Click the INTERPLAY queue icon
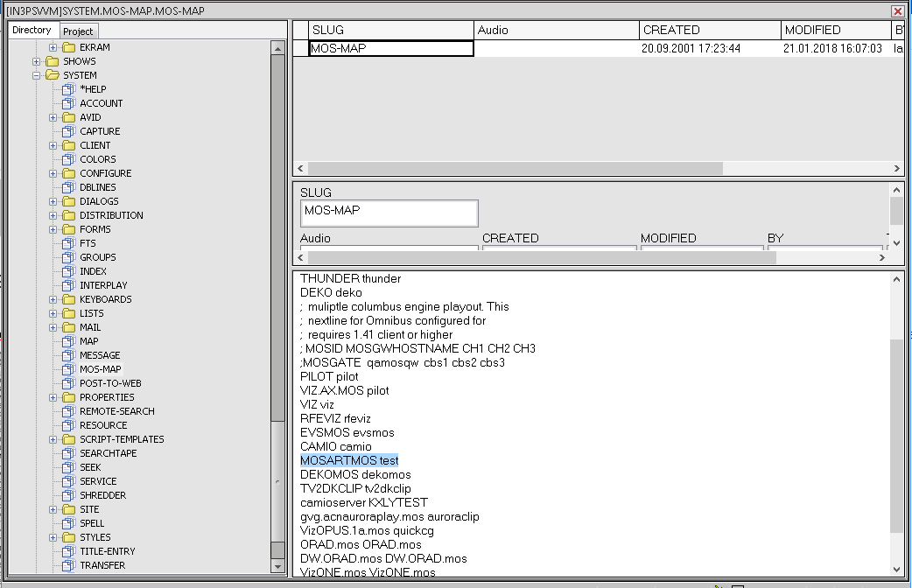Image resolution: width=912 pixels, height=588 pixels. [69, 285]
